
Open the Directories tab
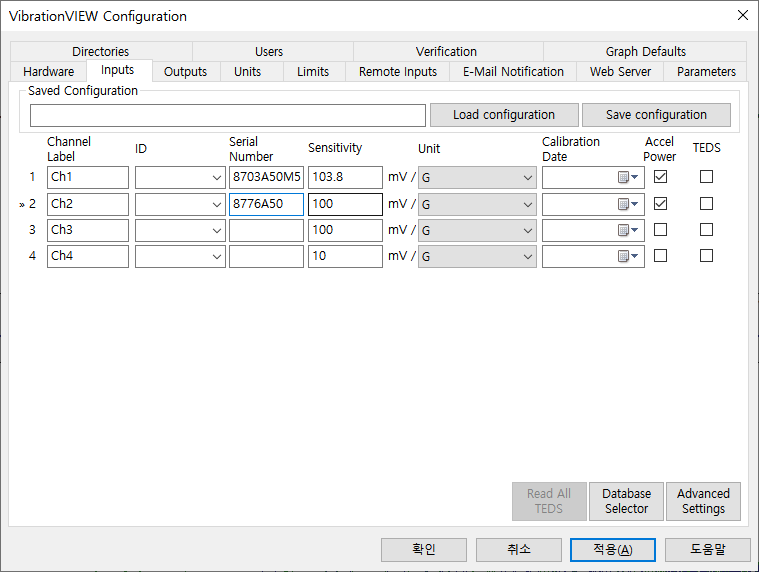click(101, 51)
